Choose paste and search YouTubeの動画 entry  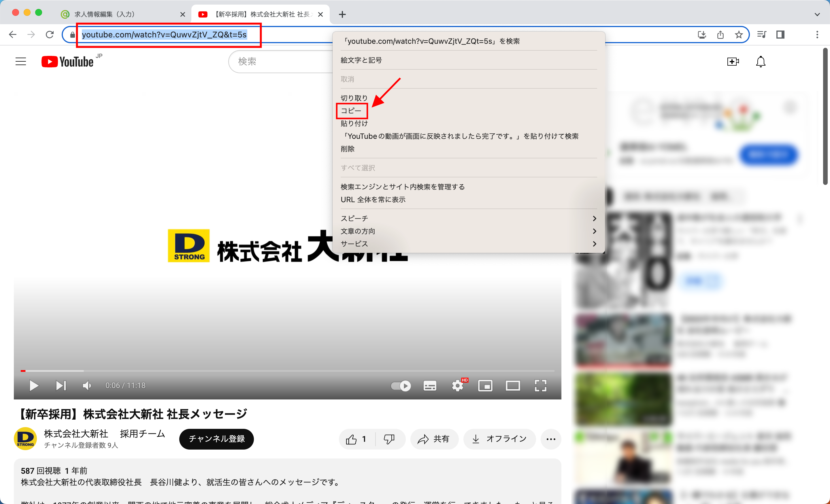pyautogui.click(x=460, y=136)
